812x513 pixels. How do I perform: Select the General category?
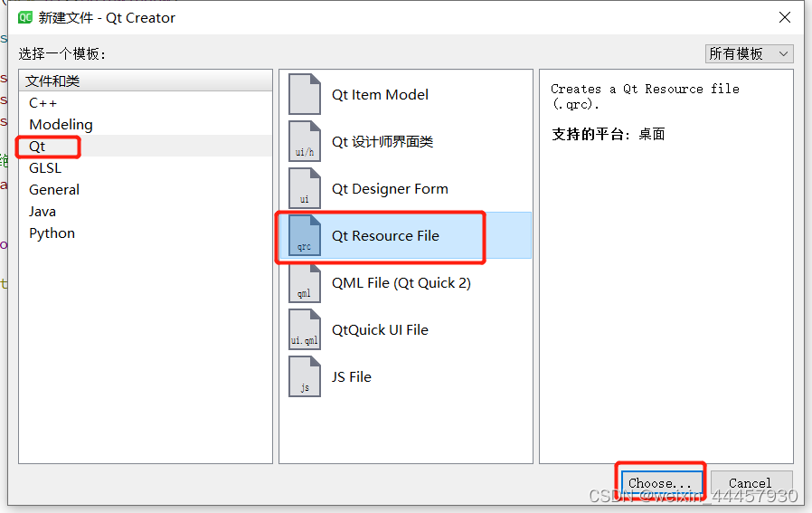click(145, 190)
